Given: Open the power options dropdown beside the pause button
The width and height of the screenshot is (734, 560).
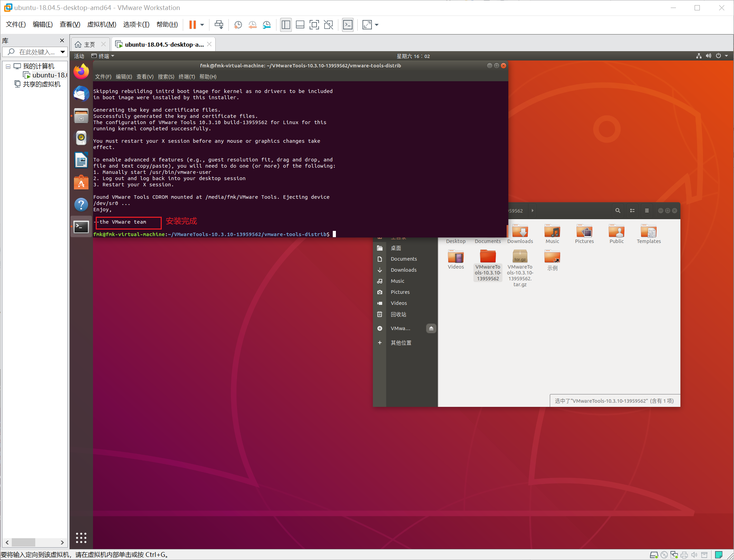Looking at the screenshot, I should [x=202, y=25].
